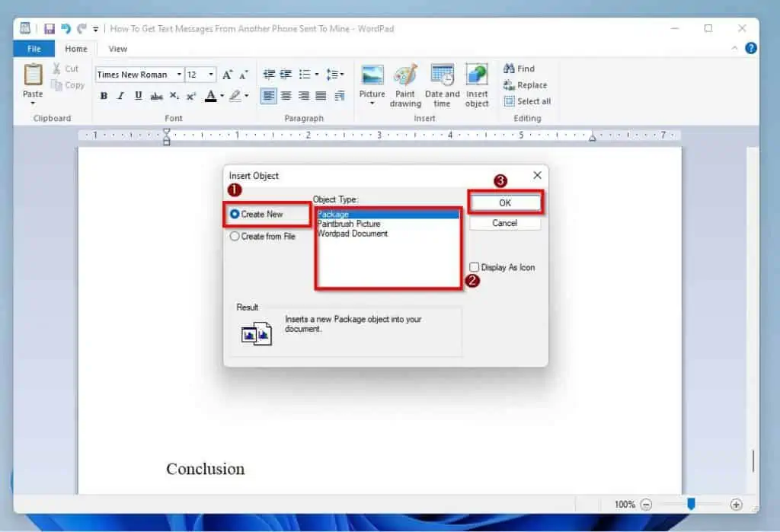The width and height of the screenshot is (780, 532).
Task: Click Cancel in Insert Object dialog
Action: (x=505, y=223)
